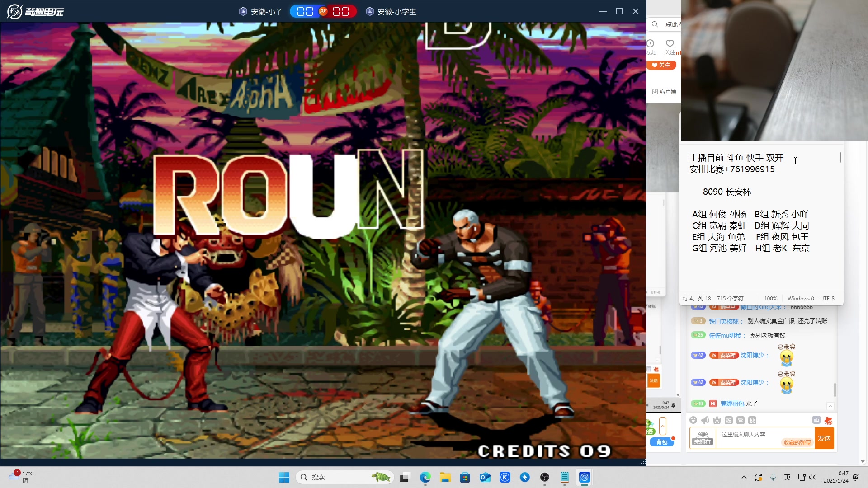Screen dimensions: 868x488
Task: Click text line 安排比赛+761996915 in Notepad
Action: (x=732, y=169)
